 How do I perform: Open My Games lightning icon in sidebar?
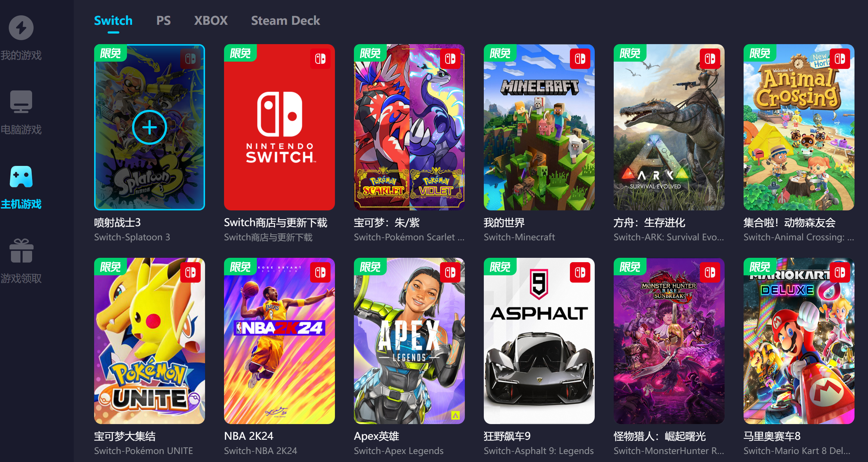21,28
